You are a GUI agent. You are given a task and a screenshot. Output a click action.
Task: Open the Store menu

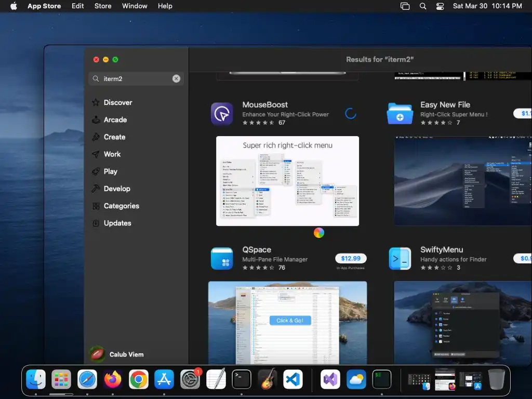(103, 6)
